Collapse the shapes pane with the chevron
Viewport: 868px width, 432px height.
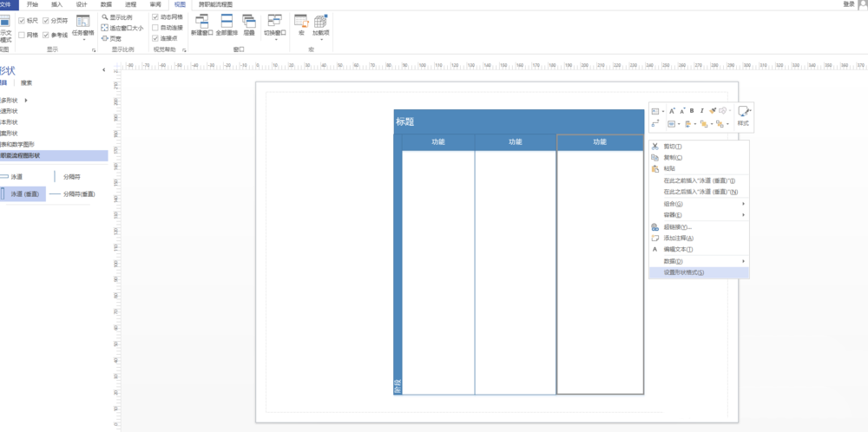coord(104,70)
